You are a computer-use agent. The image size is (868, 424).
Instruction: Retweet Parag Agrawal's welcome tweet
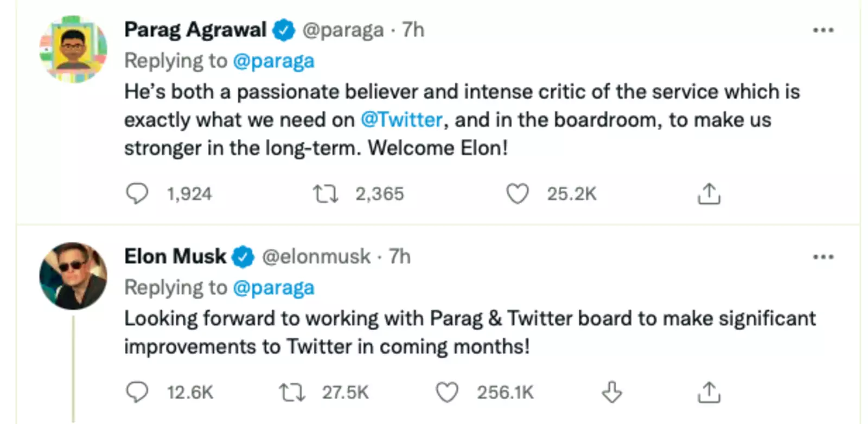(325, 194)
